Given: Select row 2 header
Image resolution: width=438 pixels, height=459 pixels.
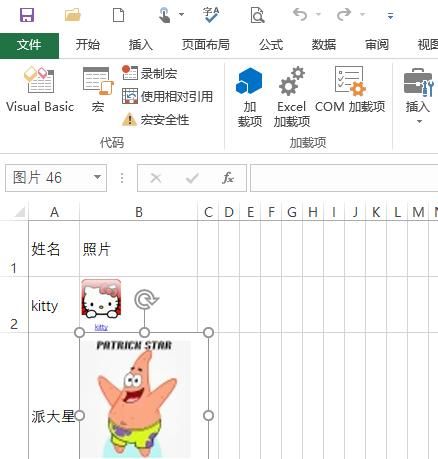Looking at the screenshot, I should (14, 304).
